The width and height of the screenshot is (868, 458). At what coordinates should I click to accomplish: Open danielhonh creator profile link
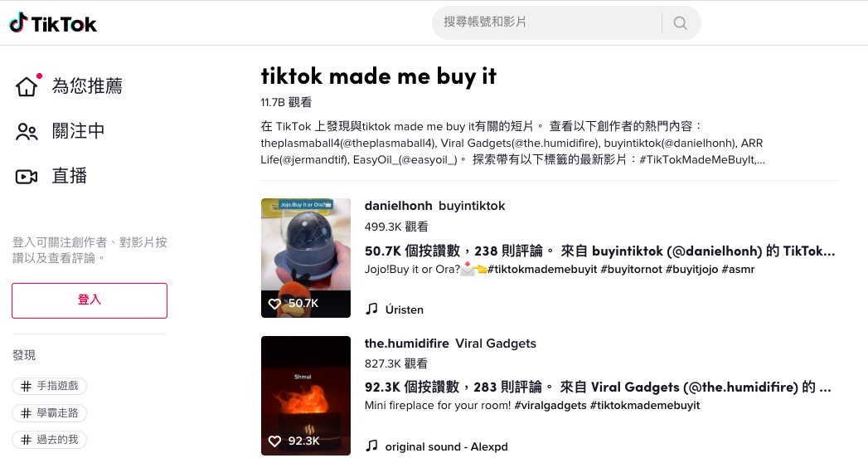[398, 206]
